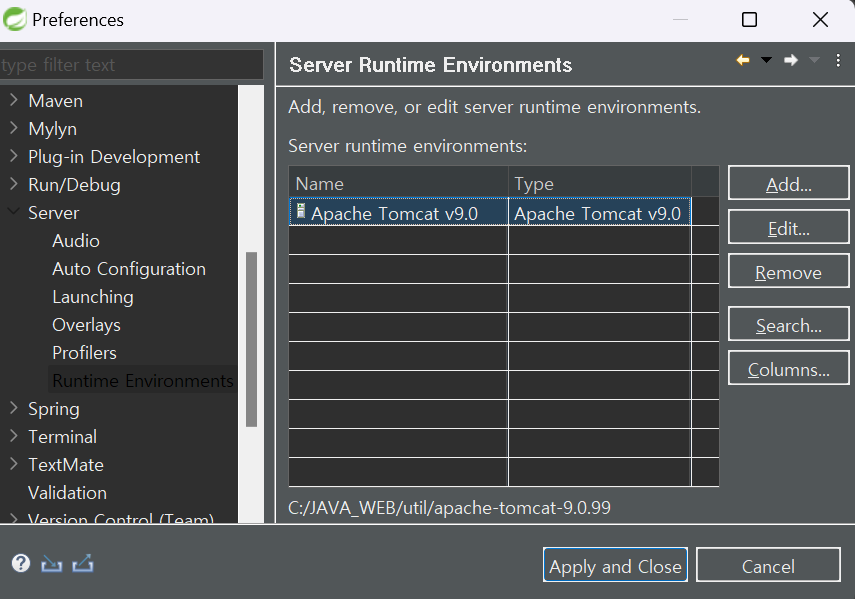Click the TextMate category label
Screen dimensions: 855x599
pos(66,465)
